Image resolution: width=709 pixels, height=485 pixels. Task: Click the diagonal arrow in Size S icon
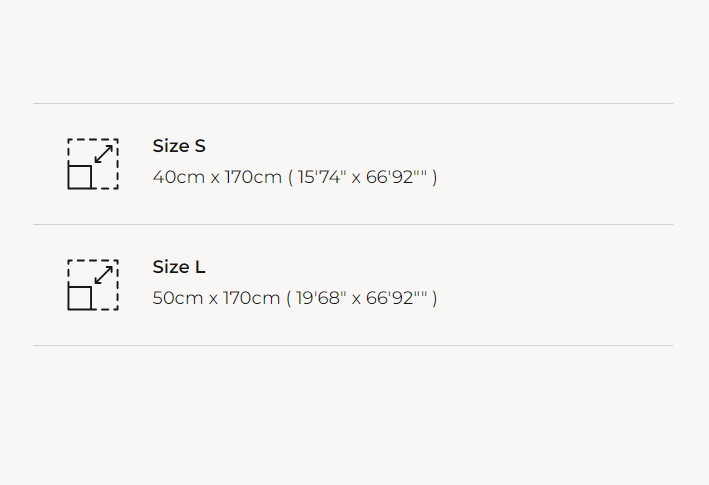(103, 155)
